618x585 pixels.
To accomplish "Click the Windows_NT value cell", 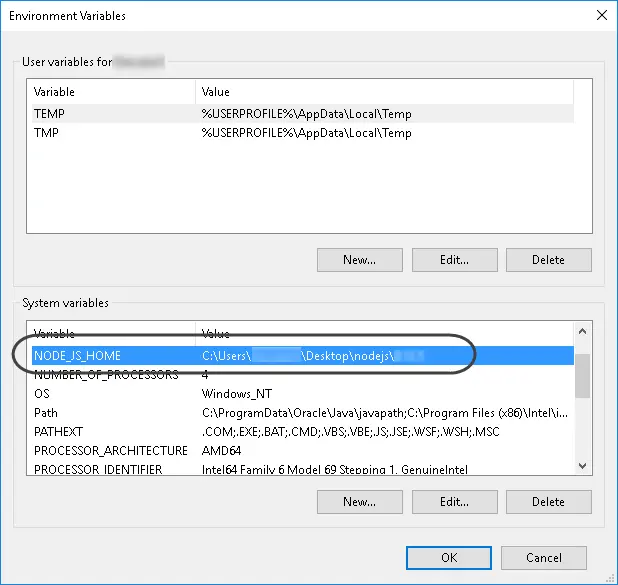I will [237, 394].
